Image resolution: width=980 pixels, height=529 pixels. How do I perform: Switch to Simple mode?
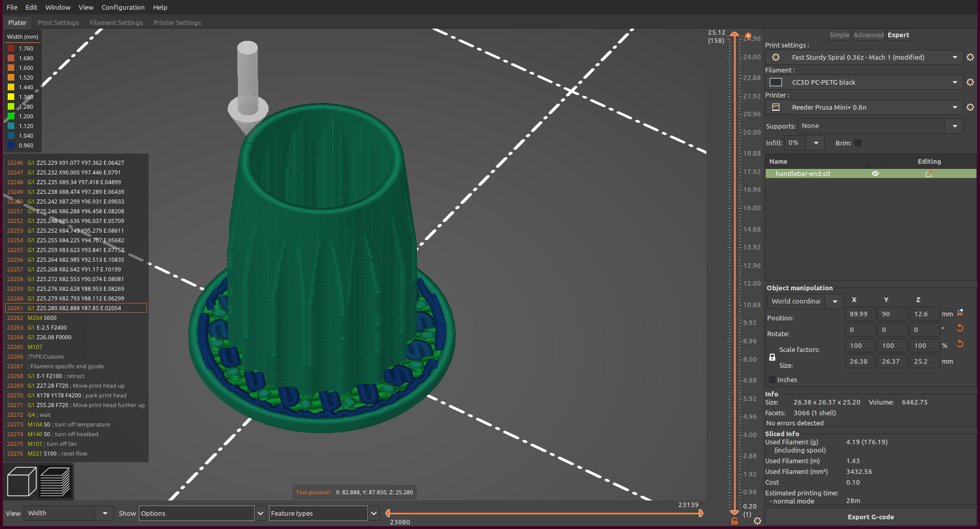point(839,35)
